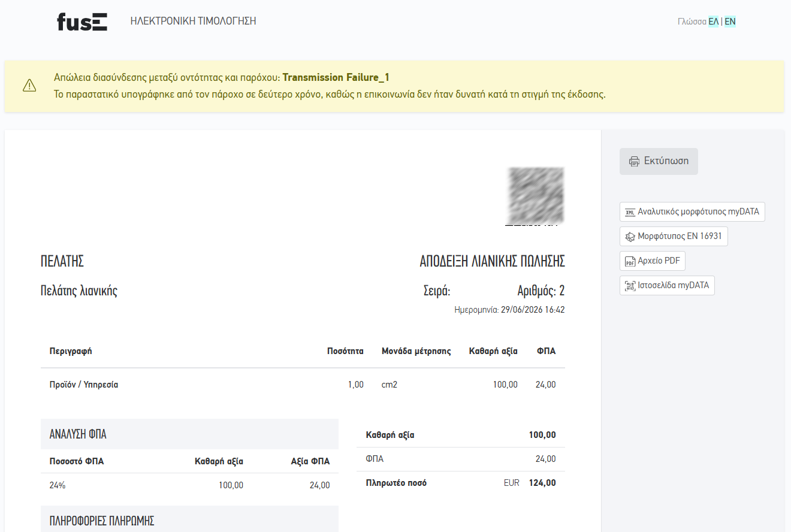Click the warning triangle icon

[x=29, y=86]
